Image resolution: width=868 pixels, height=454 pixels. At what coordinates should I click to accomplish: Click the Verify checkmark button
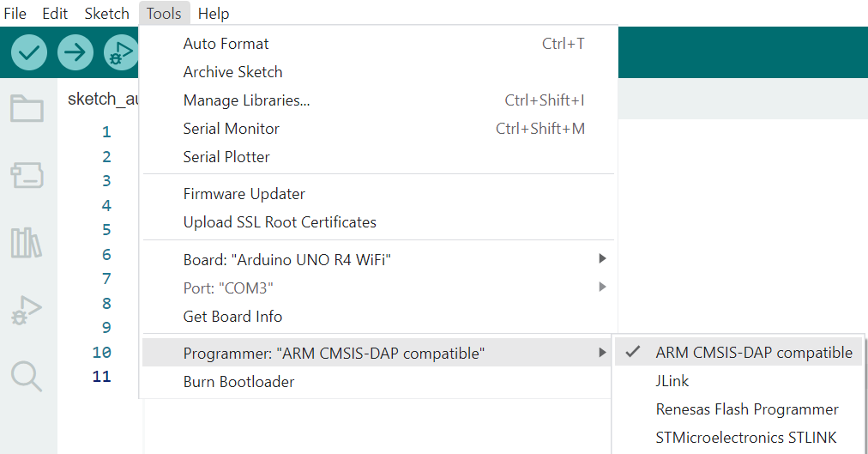point(29,53)
